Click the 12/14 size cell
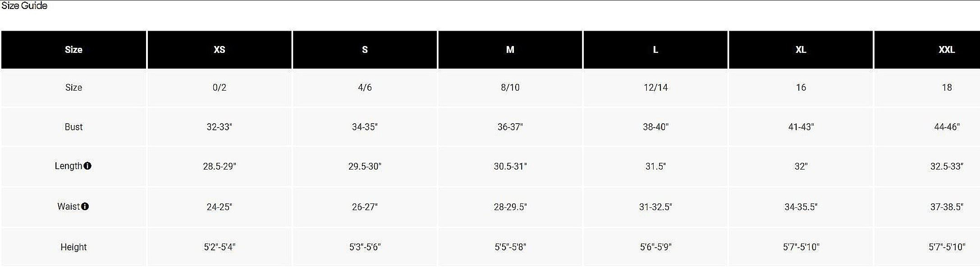Screen dimensions: 980x267 click(x=655, y=87)
